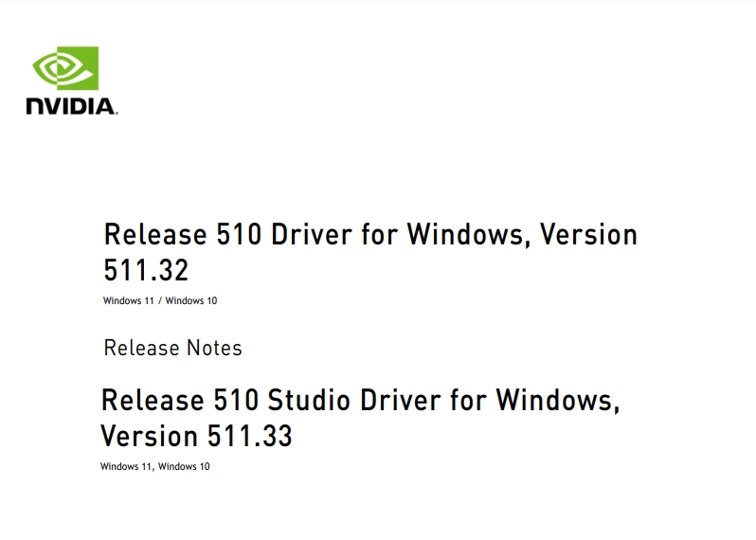The image size is (756, 540).
Task: Click 510 in the first heading
Action: [239, 234]
